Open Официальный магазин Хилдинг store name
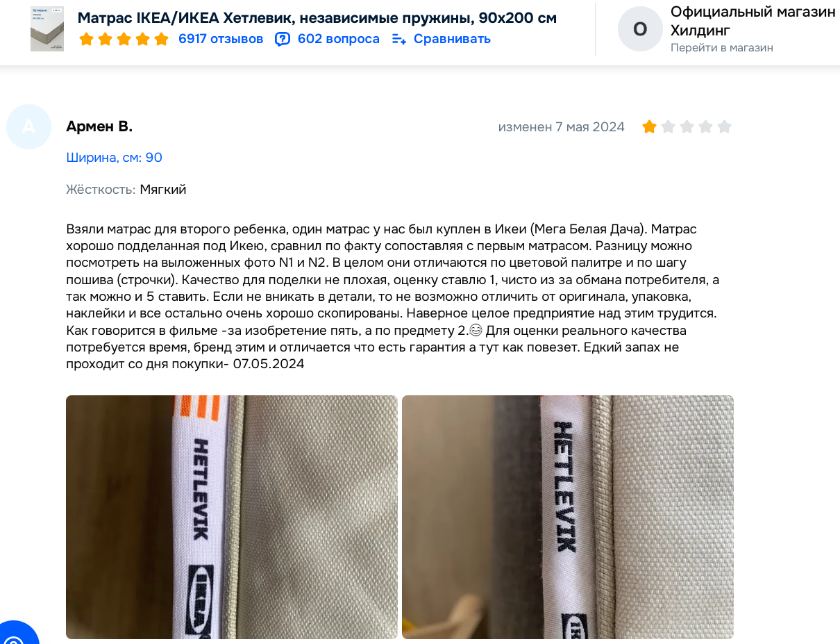The width and height of the screenshot is (840, 644). pos(753,21)
